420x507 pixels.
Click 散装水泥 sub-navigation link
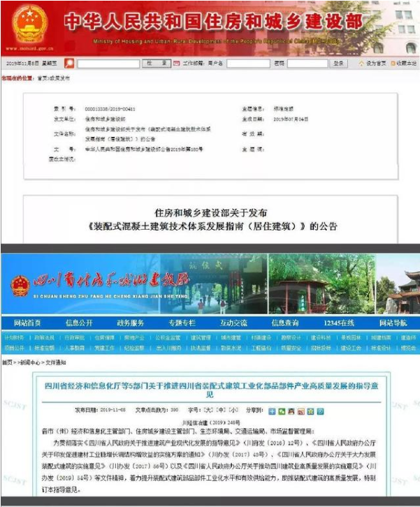click(231, 348)
